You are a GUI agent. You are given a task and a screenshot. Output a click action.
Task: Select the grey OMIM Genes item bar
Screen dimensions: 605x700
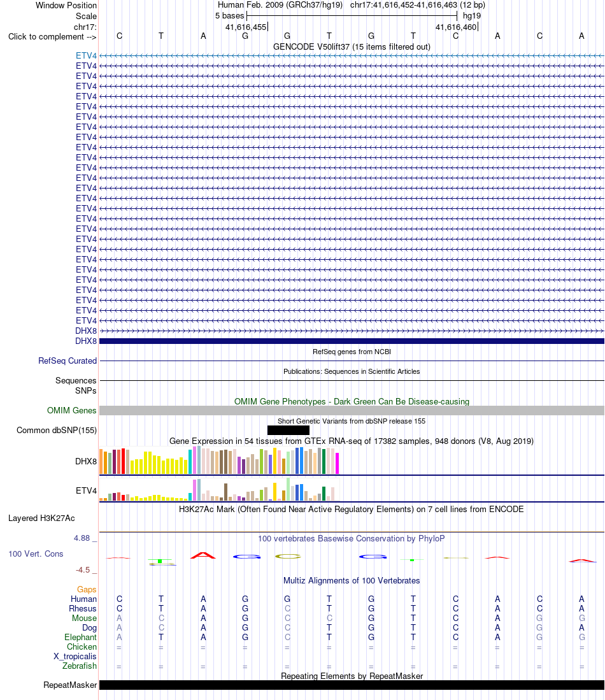click(x=352, y=411)
